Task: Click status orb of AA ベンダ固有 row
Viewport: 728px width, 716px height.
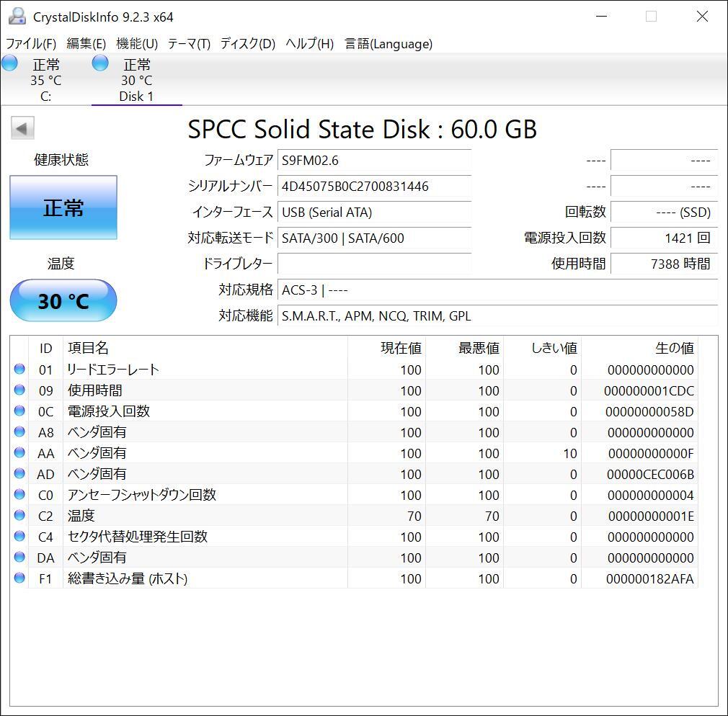Action: (x=19, y=452)
